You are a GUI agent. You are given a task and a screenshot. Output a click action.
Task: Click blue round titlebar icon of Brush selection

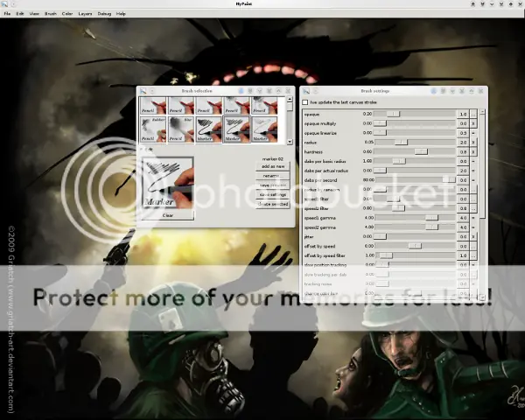pos(241,91)
